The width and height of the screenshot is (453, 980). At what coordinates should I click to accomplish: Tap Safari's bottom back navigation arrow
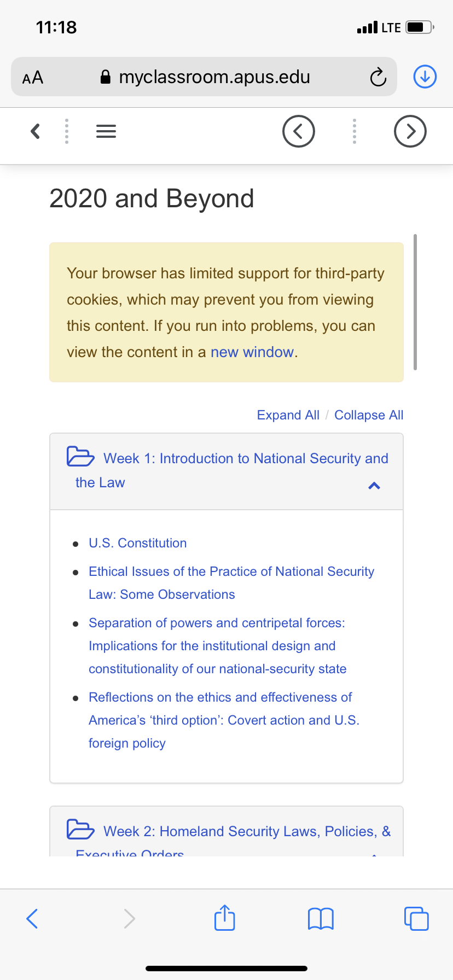[32, 919]
